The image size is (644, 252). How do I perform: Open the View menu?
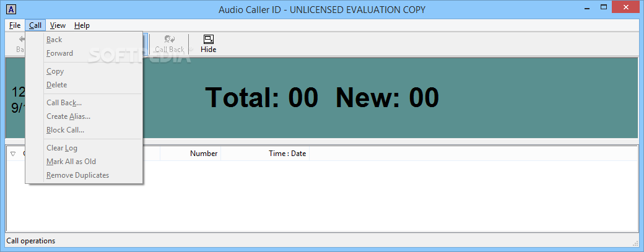[58, 25]
